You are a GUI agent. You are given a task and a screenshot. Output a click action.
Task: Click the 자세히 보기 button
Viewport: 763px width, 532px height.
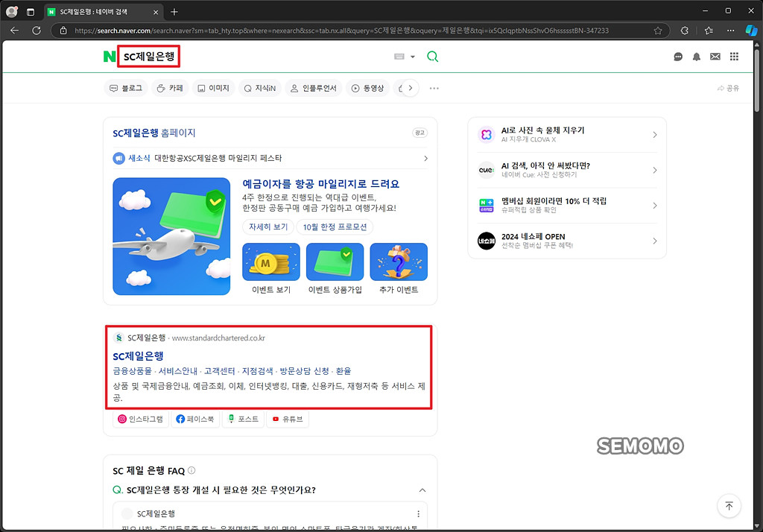click(268, 227)
